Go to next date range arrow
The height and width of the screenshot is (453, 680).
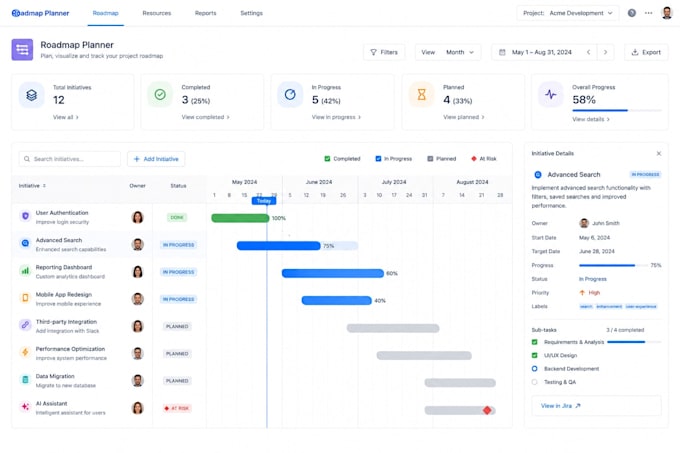605,52
